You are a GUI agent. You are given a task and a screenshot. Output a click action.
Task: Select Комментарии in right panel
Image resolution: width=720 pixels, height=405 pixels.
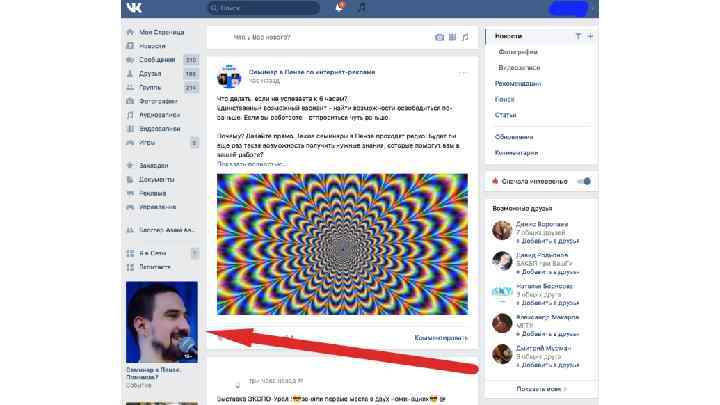tap(516, 153)
